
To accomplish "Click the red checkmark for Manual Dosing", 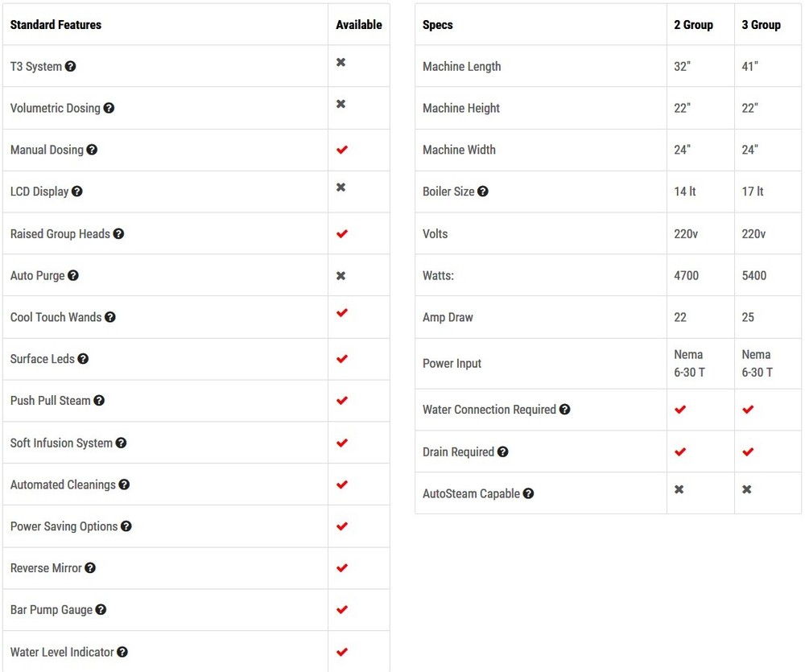I will click(341, 150).
